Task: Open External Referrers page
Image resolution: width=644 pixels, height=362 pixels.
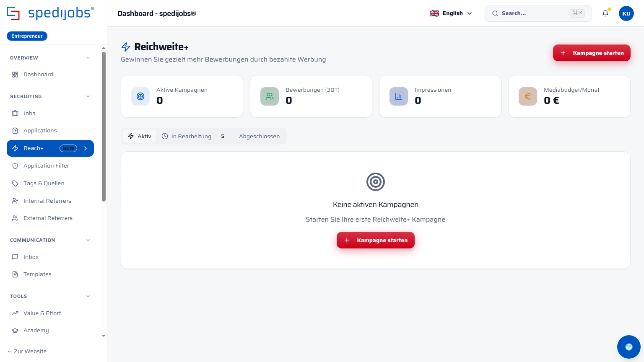Action: pyautogui.click(x=50, y=218)
